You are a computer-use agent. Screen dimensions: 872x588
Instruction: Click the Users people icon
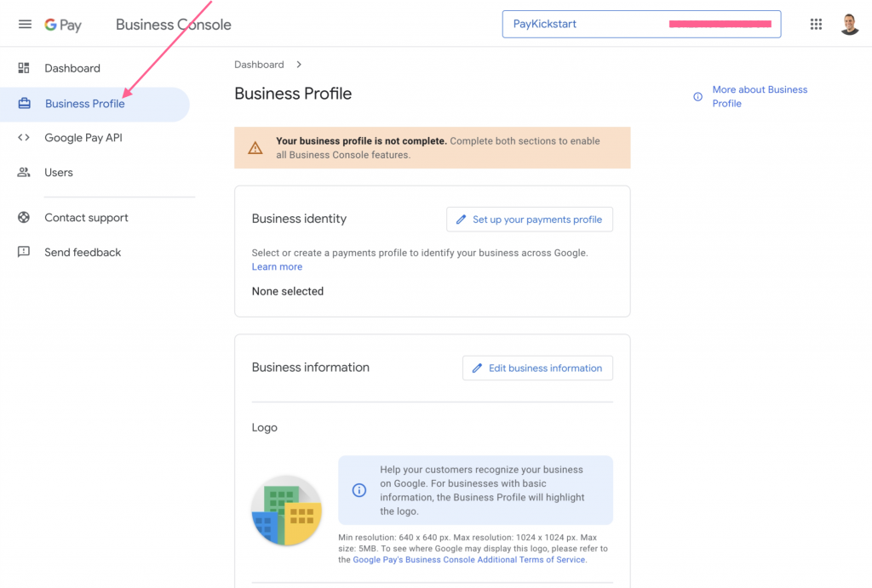[23, 172]
